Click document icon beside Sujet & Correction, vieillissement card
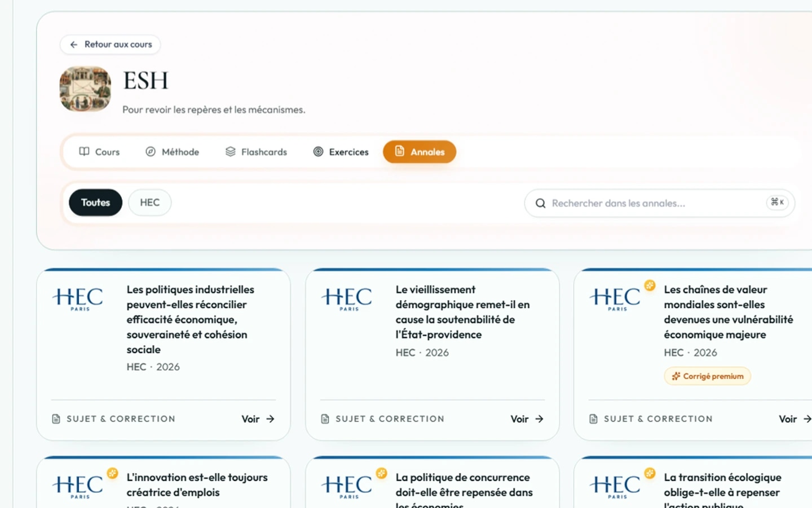The image size is (812, 508). coord(325,419)
